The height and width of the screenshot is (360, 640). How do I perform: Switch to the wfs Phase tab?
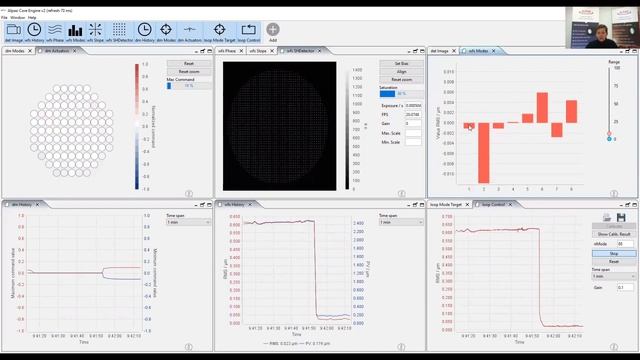(x=227, y=51)
